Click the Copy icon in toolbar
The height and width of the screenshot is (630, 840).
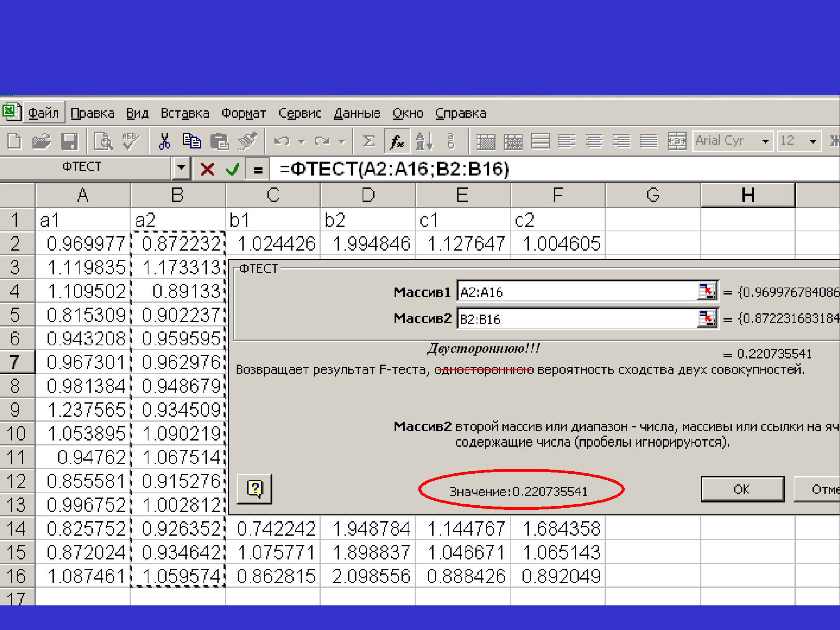click(x=192, y=142)
